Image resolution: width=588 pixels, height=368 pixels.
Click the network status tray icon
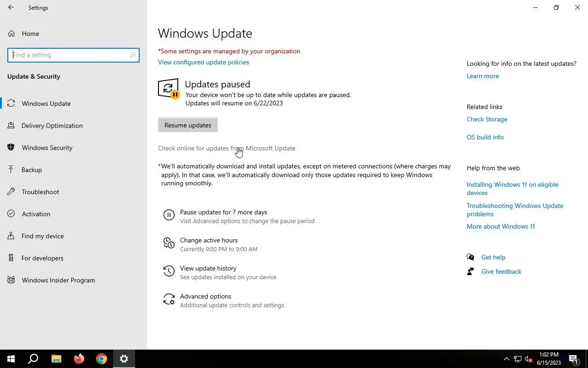pos(518,359)
